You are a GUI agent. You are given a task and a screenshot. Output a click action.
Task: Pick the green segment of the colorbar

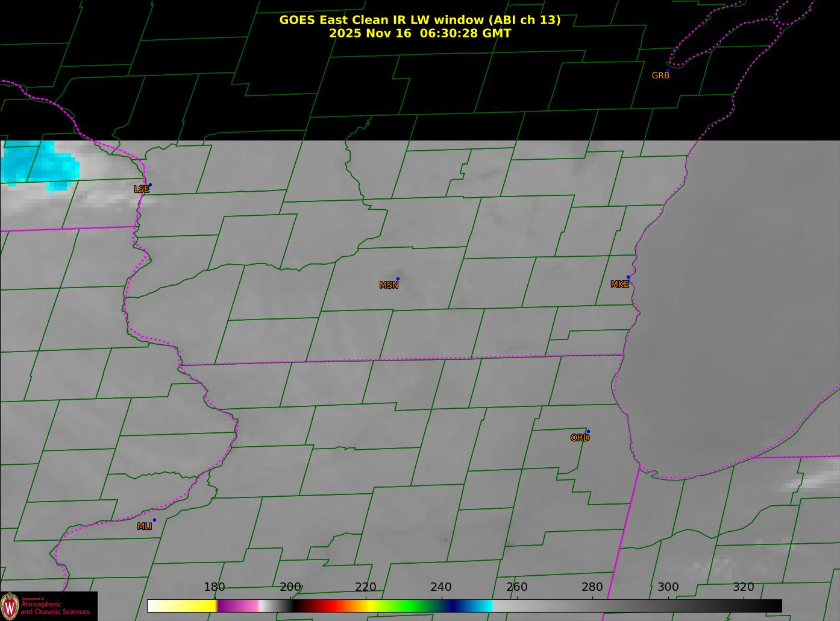[x=410, y=606]
